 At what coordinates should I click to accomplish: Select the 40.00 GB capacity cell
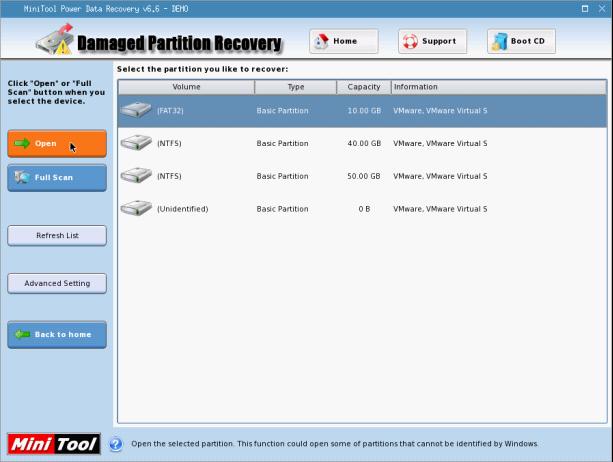(x=364, y=143)
